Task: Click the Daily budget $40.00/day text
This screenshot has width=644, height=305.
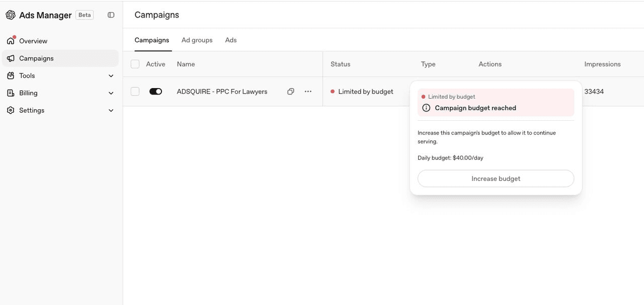Action: coord(450,158)
